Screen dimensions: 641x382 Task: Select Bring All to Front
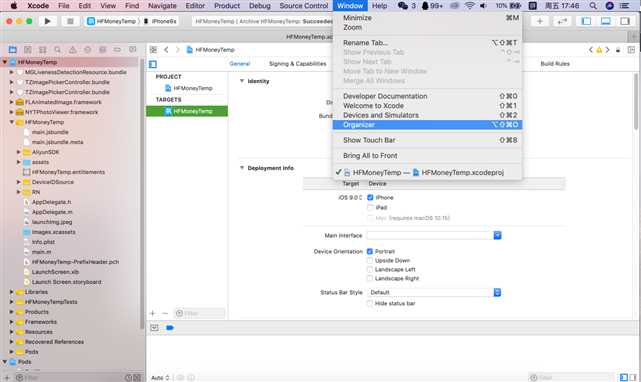tap(427, 156)
